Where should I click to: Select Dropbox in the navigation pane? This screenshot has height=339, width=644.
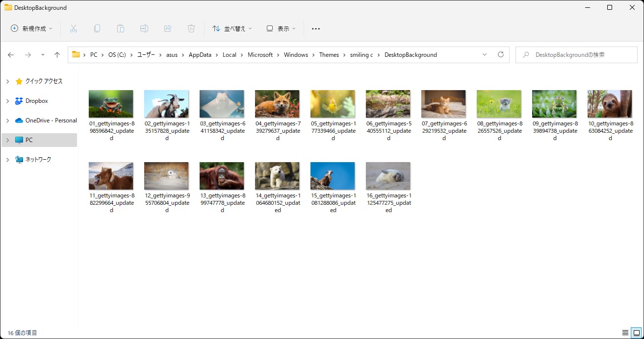point(37,101)
